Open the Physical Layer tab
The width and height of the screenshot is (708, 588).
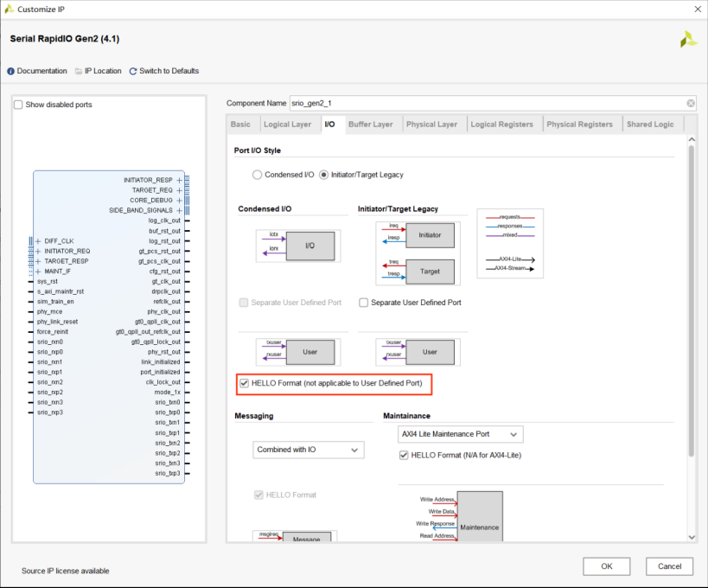[431, 125]
